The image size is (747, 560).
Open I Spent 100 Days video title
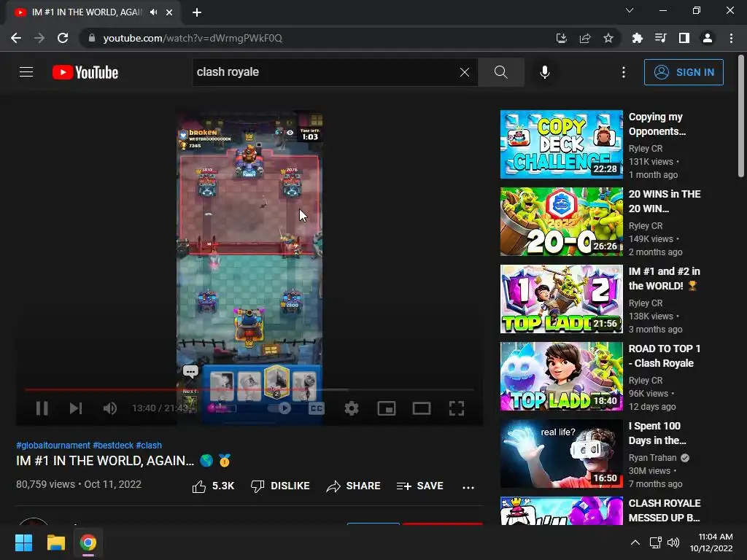coord(657,433)
